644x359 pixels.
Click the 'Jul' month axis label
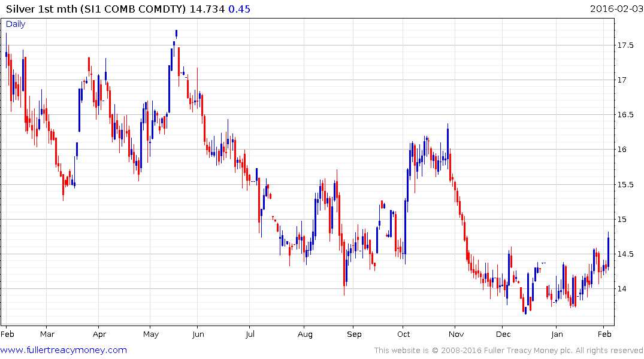pos(250,334)
